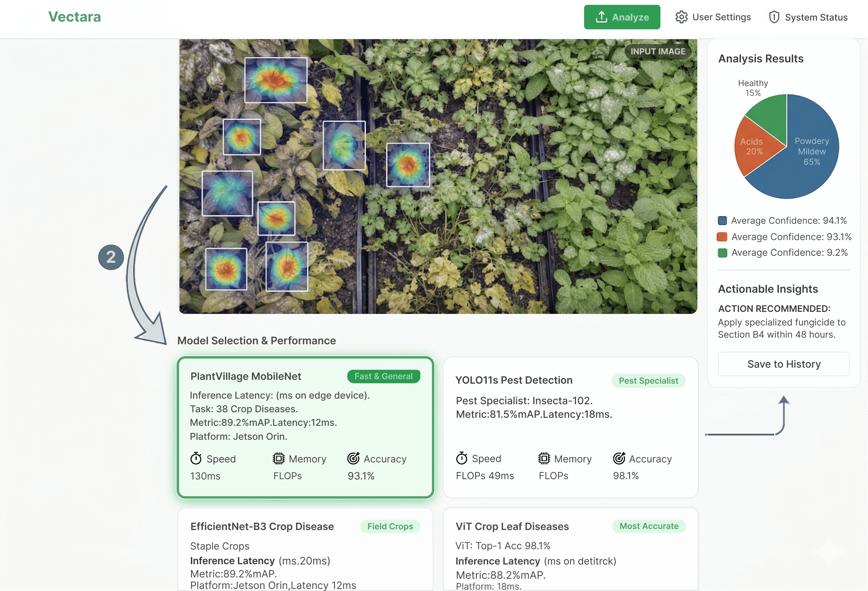This screenshot has height=591, width=868.
Task: Click the Most Accurate badge
Action: pyautogui.click(x=649, y=526)
